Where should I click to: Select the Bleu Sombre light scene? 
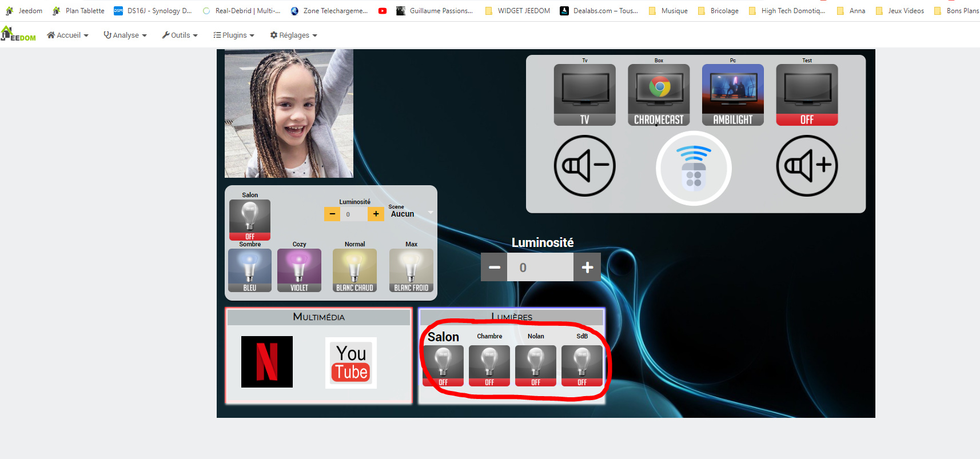pyautogui.click(x=250, y=270)
